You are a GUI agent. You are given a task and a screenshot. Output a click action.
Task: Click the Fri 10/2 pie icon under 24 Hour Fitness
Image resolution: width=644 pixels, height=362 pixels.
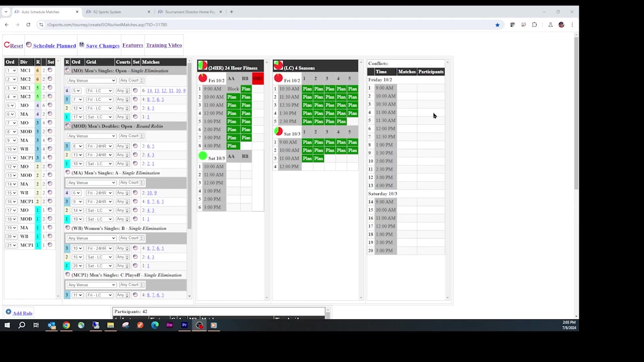coord(203,78)
